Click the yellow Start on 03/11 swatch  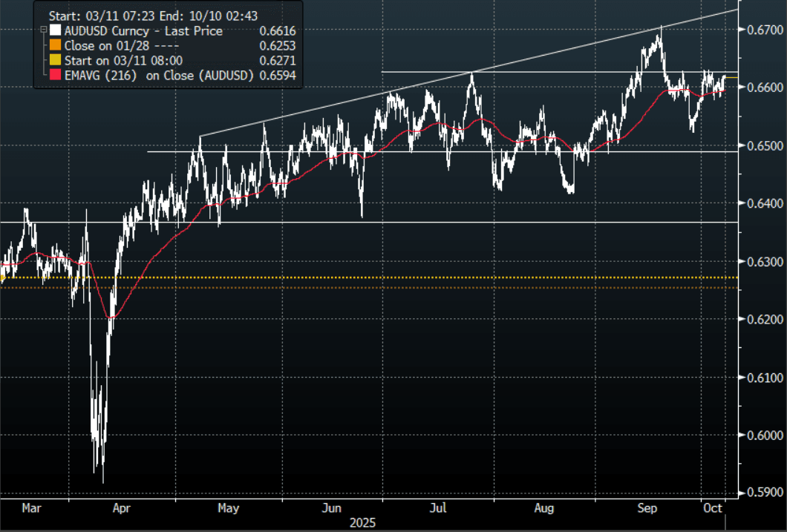[55, 60]
